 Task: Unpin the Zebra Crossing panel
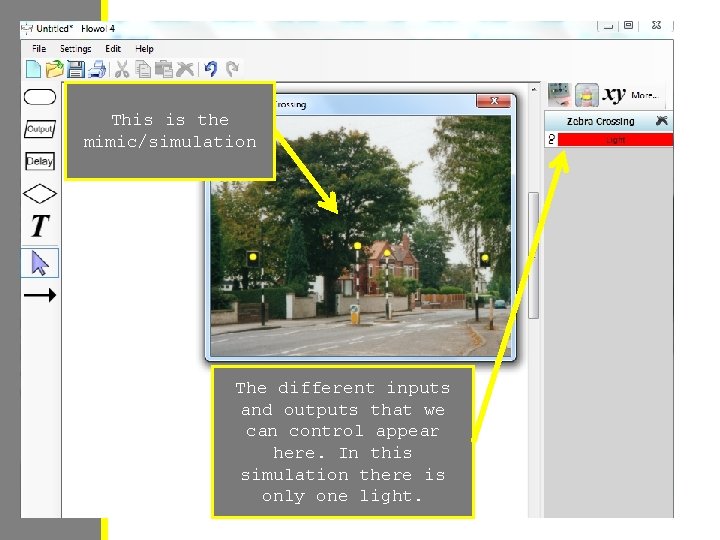(661, 121)
